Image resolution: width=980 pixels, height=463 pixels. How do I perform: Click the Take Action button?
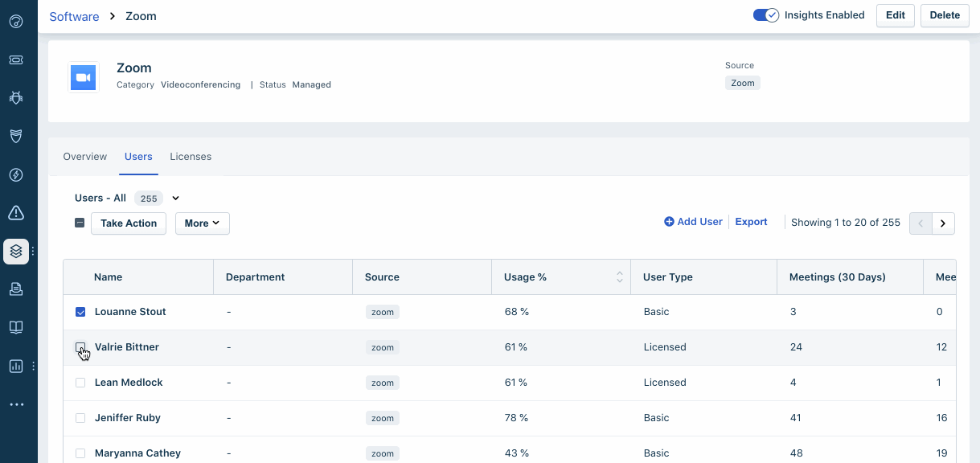point(129,223)
